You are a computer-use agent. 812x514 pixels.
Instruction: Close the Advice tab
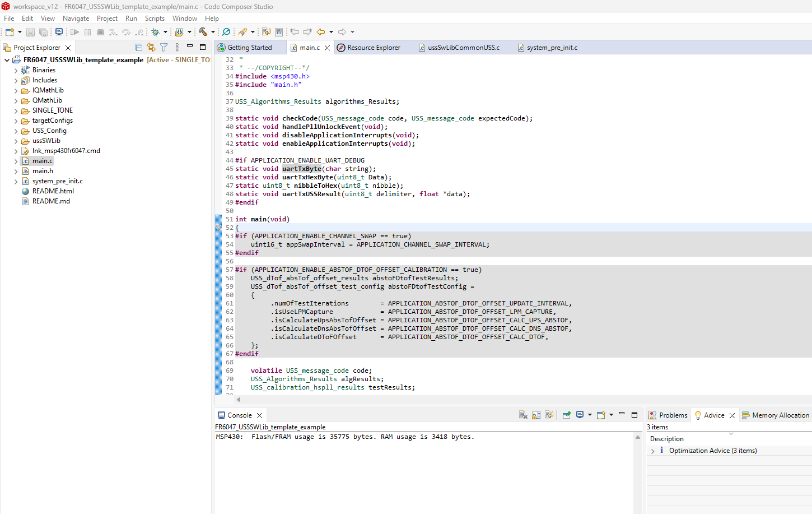732,416
